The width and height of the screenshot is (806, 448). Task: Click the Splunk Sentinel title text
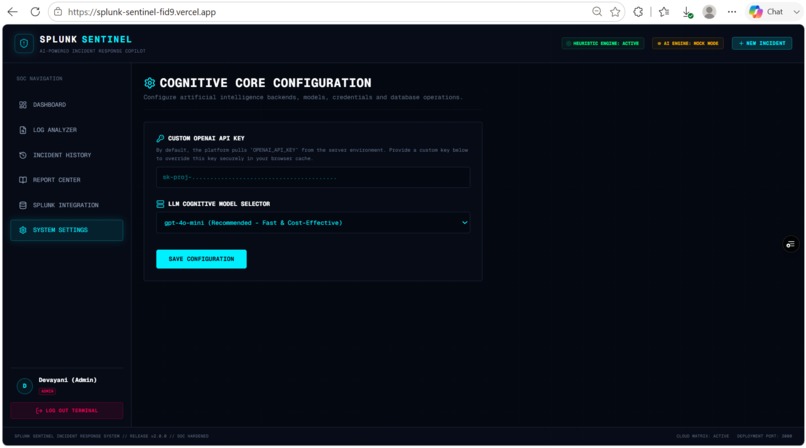[85, 39]
